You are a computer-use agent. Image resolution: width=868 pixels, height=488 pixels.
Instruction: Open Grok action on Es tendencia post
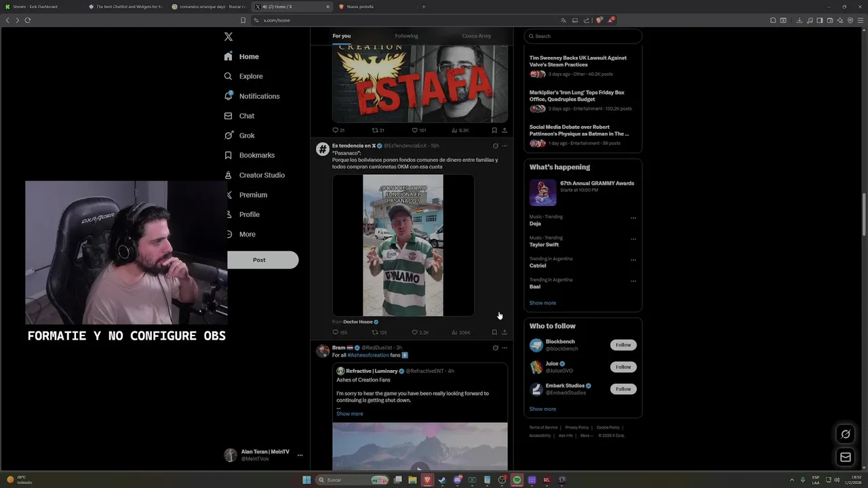click(495, 146)
